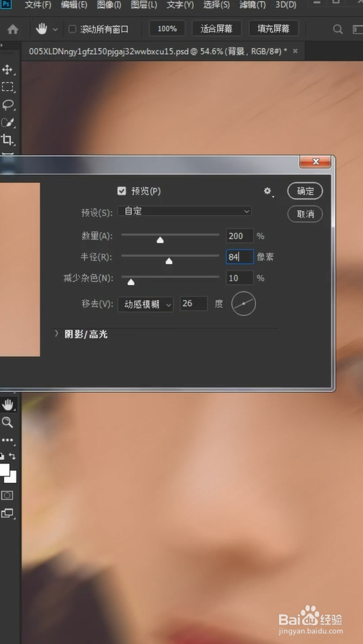Open the 文字(Y) menu
Image resolution: width=363 pixels, height=644 pixels.
pos(180,5)
